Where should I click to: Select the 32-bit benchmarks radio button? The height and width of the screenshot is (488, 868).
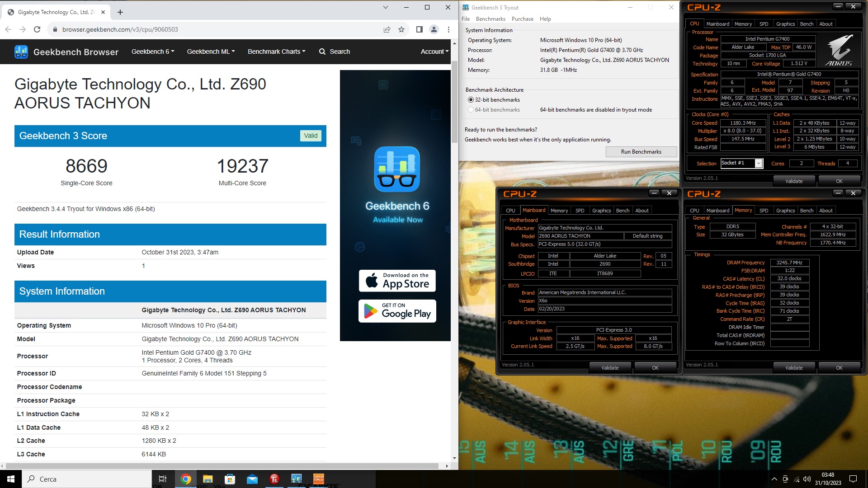click(471, 100)
